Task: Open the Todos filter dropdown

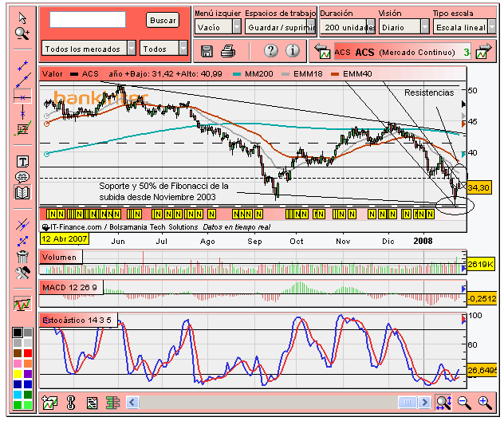Action: coord(163,49)
